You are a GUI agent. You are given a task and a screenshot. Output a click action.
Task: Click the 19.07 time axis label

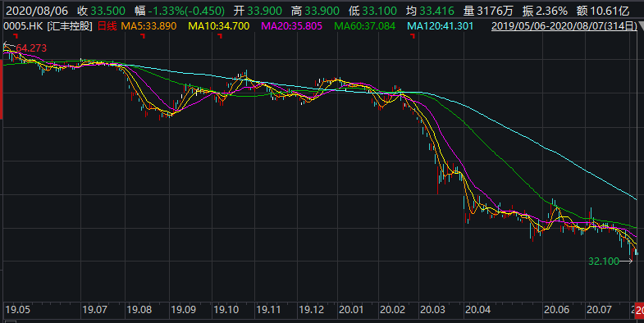(x=95, y=309)
